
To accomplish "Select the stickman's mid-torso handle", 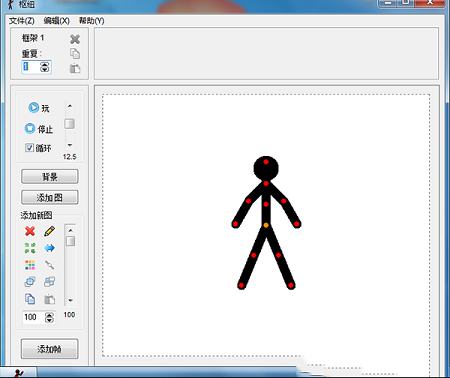I will tap(266, 204).
